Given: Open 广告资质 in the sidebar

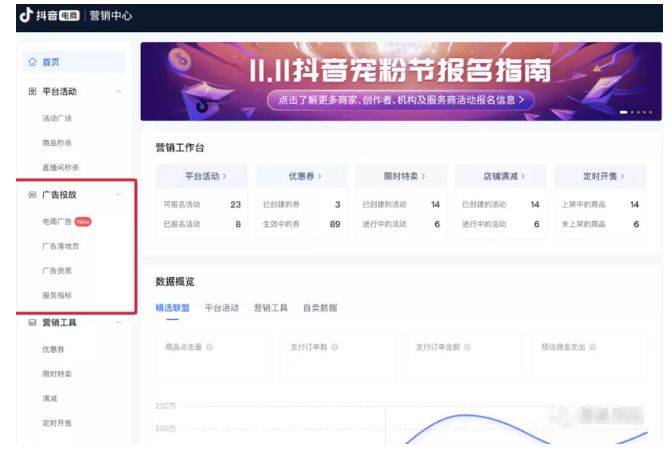Looking at the screenshot, I should coord(57,270).
